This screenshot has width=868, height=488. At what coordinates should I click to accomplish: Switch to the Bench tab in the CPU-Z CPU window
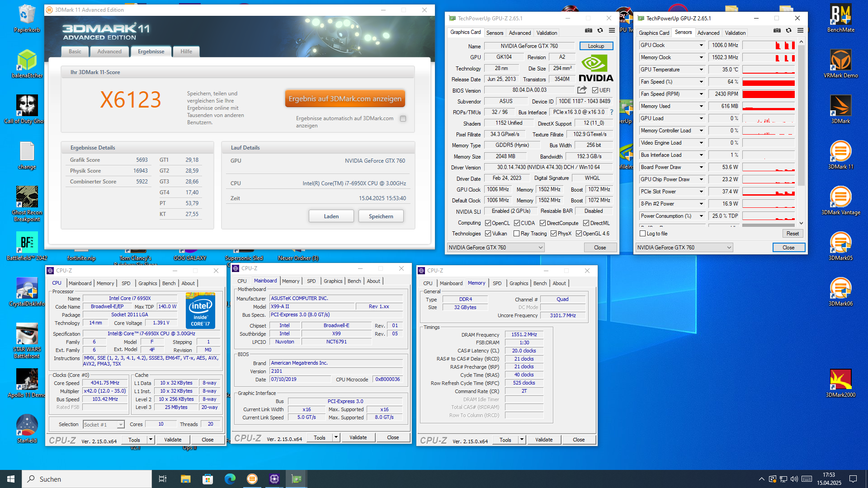(x=169, y=283)
